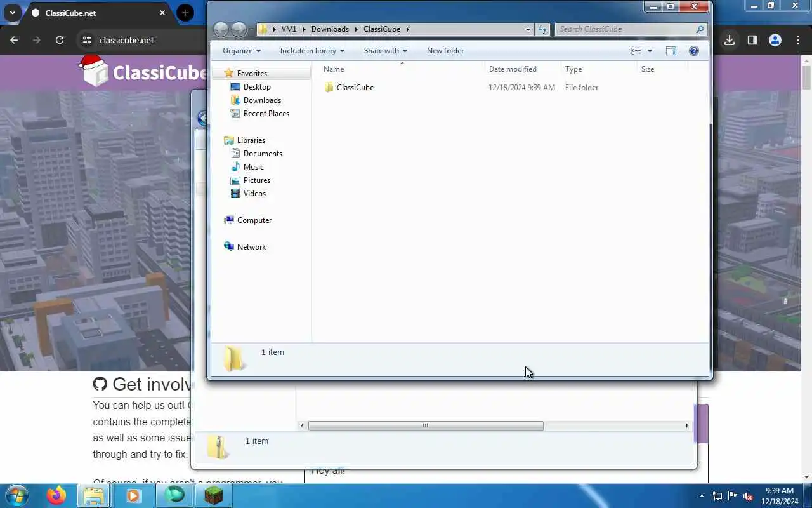812x508 pixels.
Task: Open the media player taskbar icon
Action: (133, 495)
